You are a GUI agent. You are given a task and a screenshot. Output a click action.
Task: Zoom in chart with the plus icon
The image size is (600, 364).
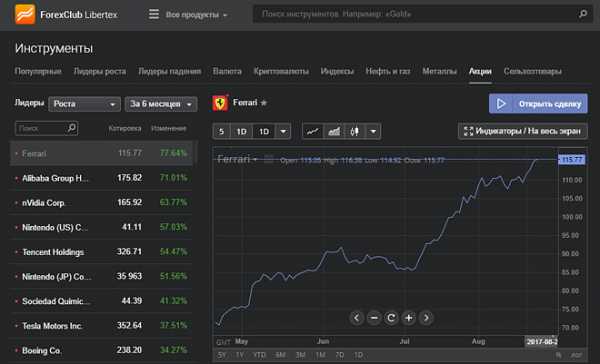409,318
